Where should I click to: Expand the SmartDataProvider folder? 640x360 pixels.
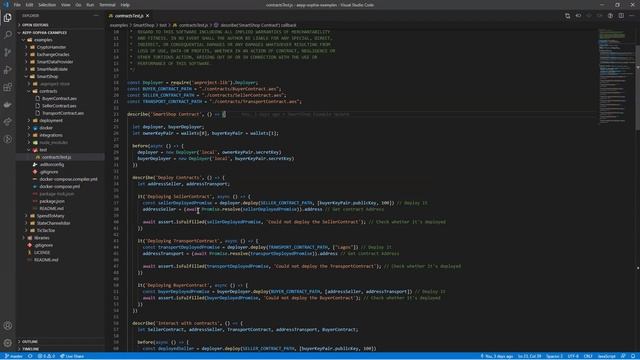(x=60, y=62)
